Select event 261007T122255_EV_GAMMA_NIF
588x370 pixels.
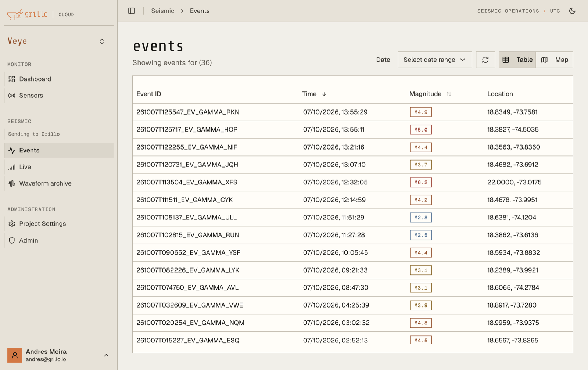(187, 147)
